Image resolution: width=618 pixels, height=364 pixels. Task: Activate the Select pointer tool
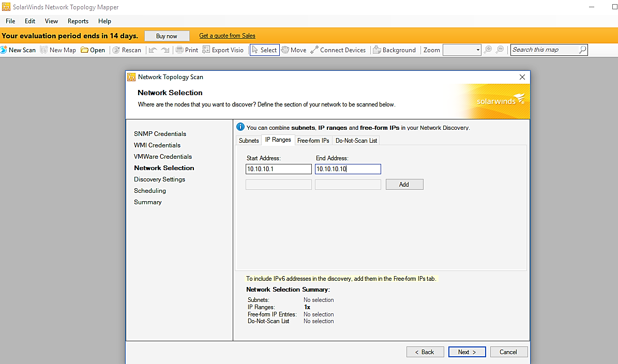click(x=264, y=50)
